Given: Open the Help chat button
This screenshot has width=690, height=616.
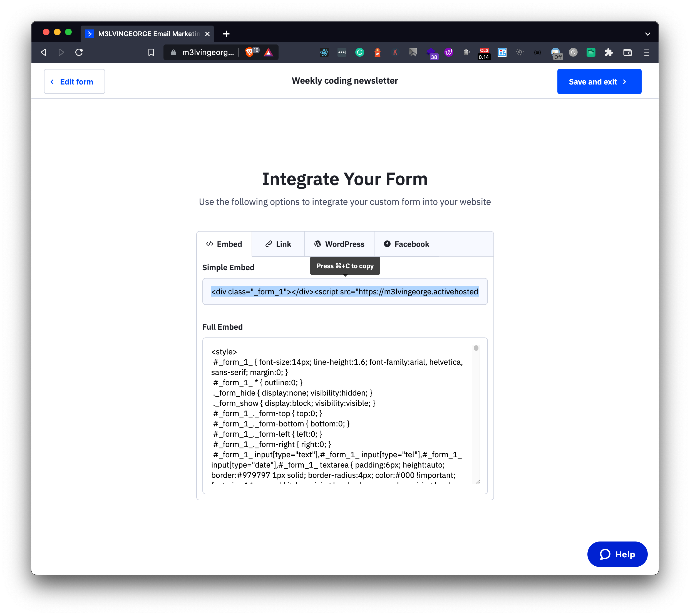Looking at the screenshot, I should click(x=617, y=554).
